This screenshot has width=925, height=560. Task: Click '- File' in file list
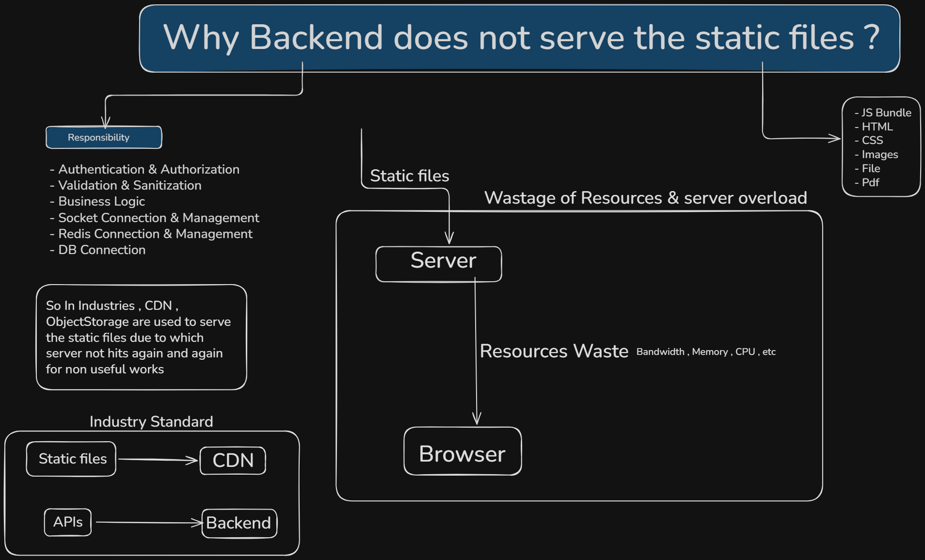click(x=867, y=168)
